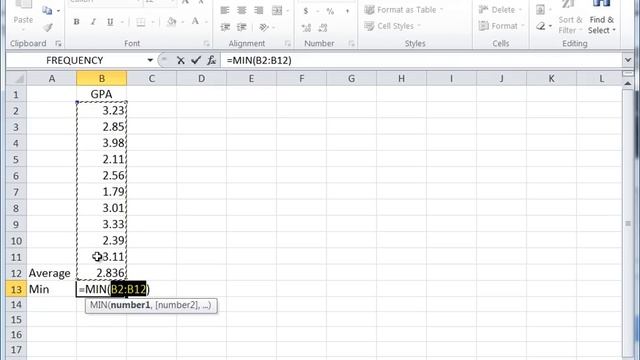Click cell containing 2.836

[102, 273]
